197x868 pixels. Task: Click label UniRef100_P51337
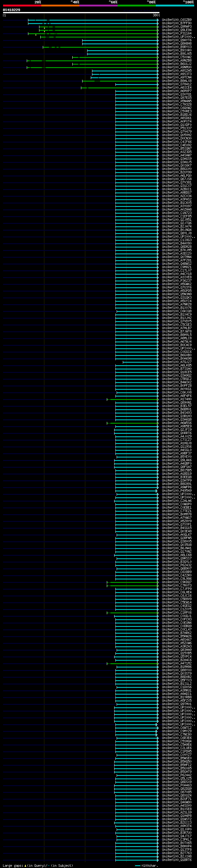[177, 128]
